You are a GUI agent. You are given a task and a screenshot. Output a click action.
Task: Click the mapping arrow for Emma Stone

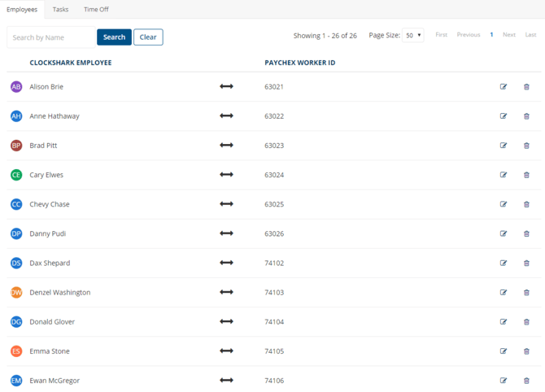coord(226,351)
